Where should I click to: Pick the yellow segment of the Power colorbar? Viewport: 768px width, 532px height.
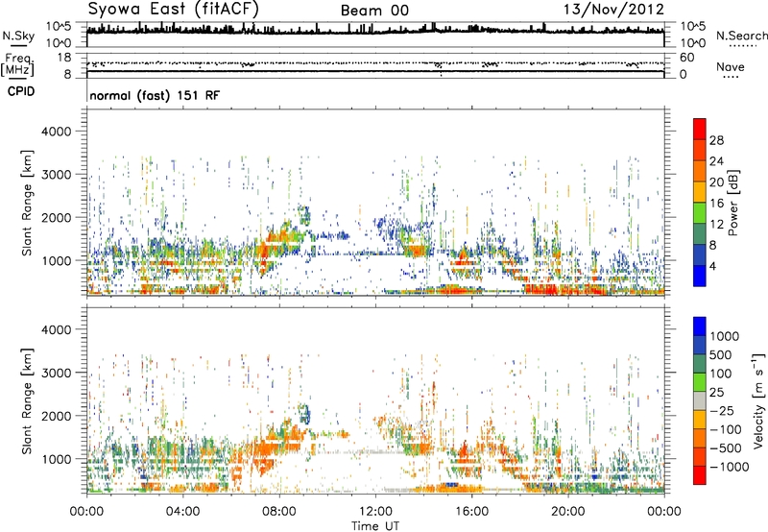coord(700,192)
